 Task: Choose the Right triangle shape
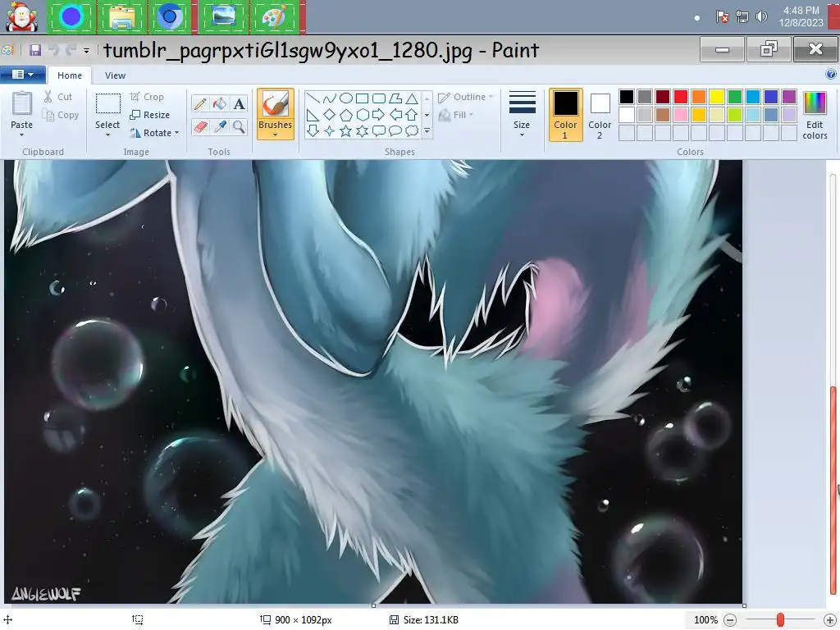[313, 115]
